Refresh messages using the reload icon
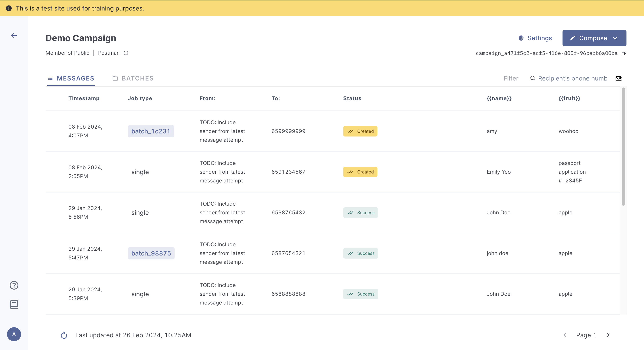The width and height of the screenshot is (644, 350). (64, 335)
